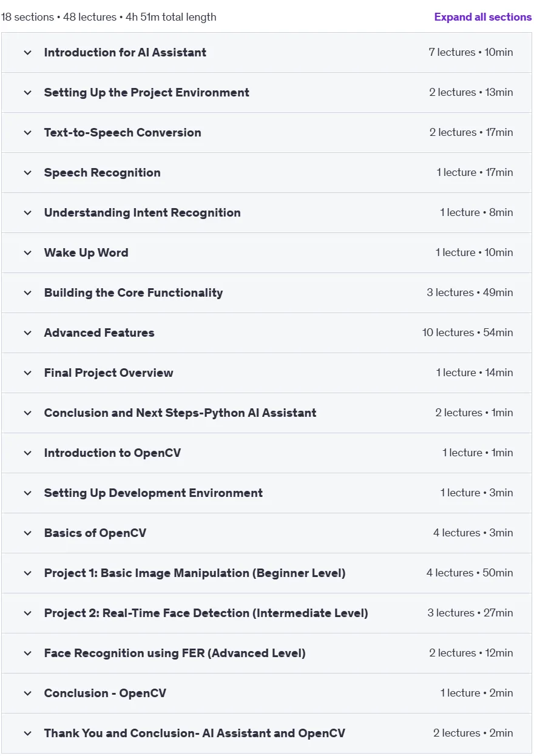
Task: Expand the Thank You and Conclusion chevron
Action: [x=27, y=734]
